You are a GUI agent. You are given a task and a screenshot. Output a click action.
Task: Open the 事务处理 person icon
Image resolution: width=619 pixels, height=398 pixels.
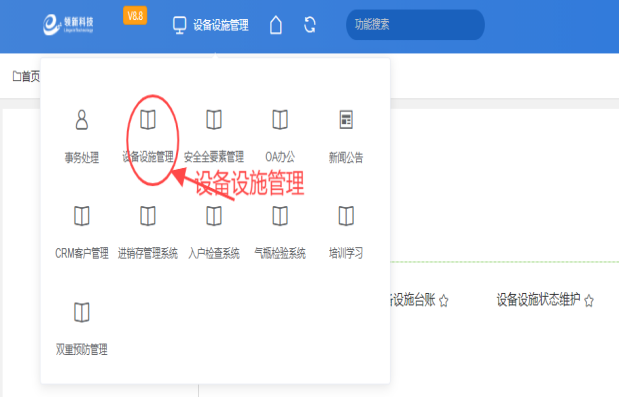tap(82, 120)
